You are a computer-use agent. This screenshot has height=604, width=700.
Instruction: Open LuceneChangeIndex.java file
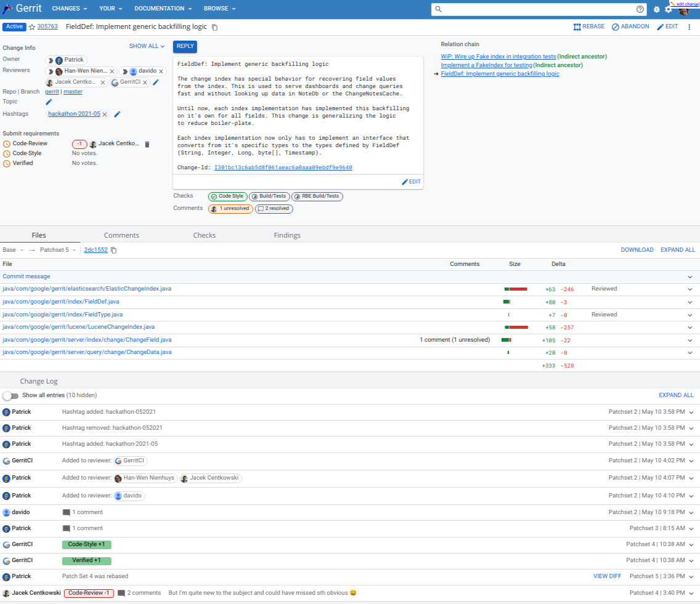point(79,327)
